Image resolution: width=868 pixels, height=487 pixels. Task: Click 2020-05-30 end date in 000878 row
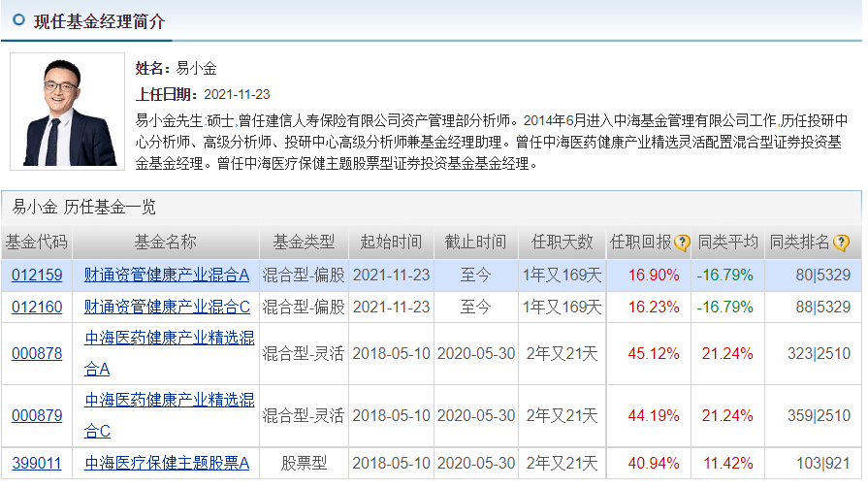pyautogui.click(x=476, y=353)
